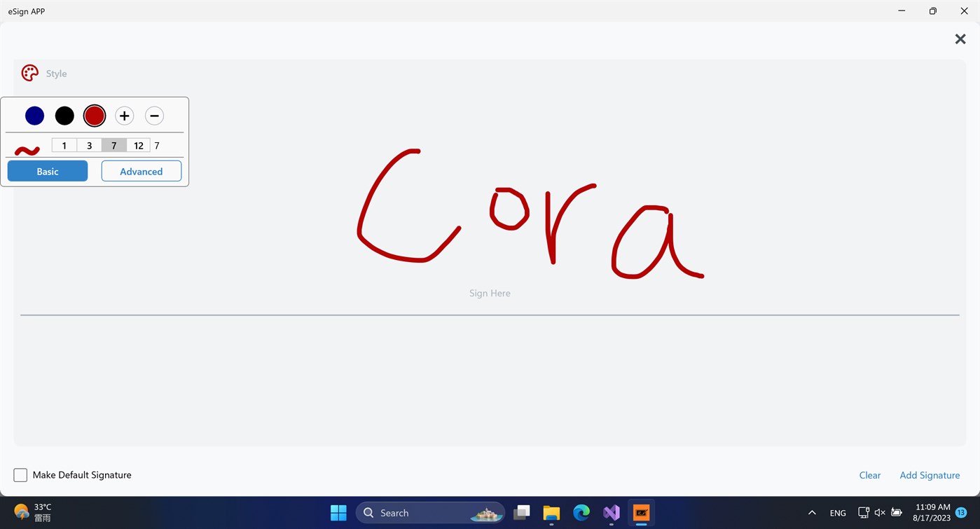
Task: Click inside the Sign Here area
Action: (x=490, y=293)
